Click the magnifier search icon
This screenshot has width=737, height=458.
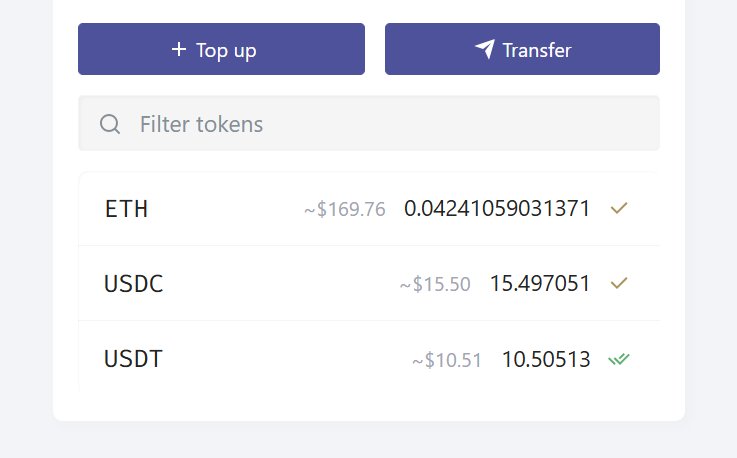tap(110, 124)
